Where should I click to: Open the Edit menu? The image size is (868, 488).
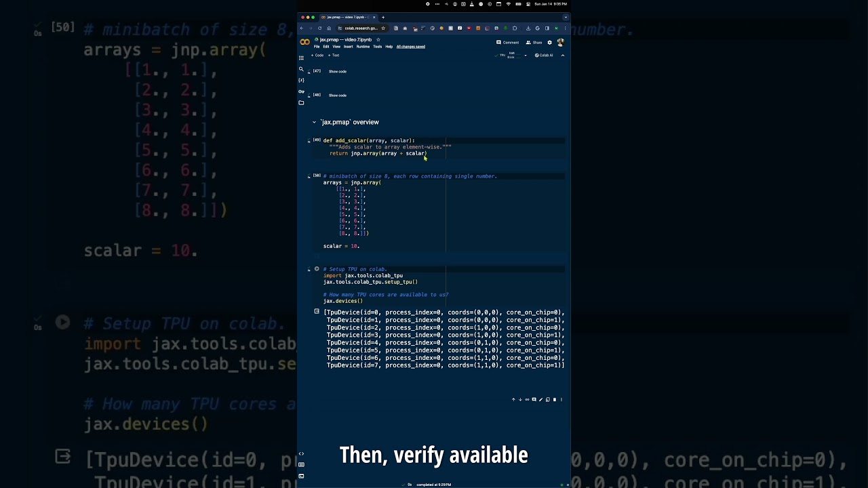coord(326,47)
